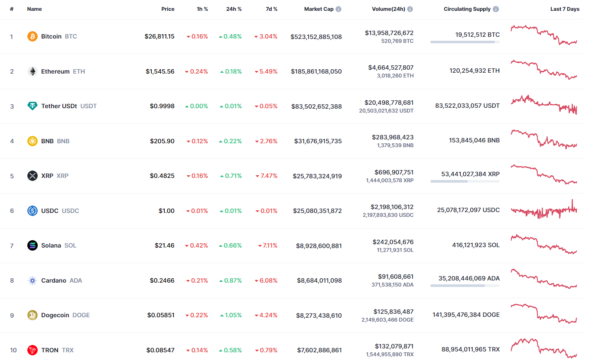602x364 pixels.
Task: Open Bitcoin's 7-day sparkline chart
Action: [x=544, y=35]
